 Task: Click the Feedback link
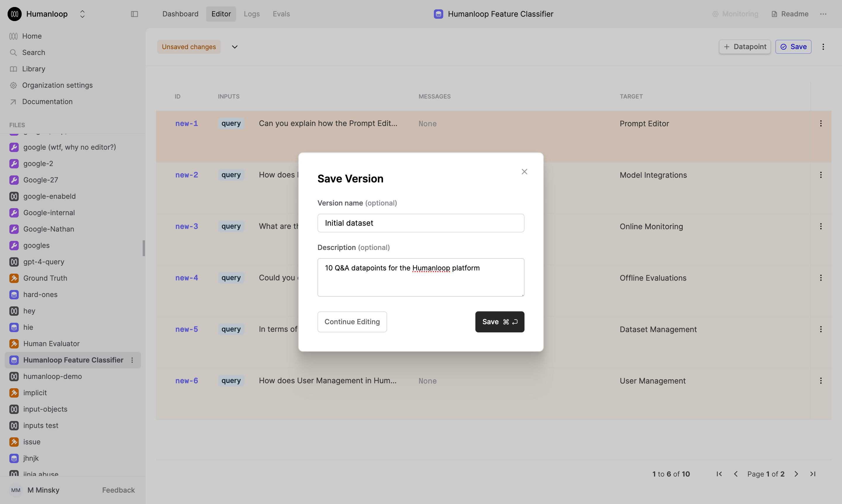click(118, 490)
